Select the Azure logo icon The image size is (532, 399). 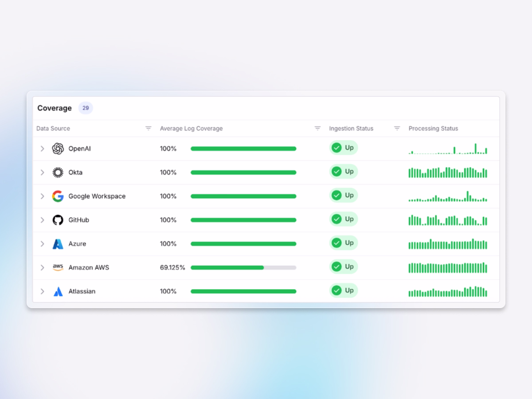[57, 243]
